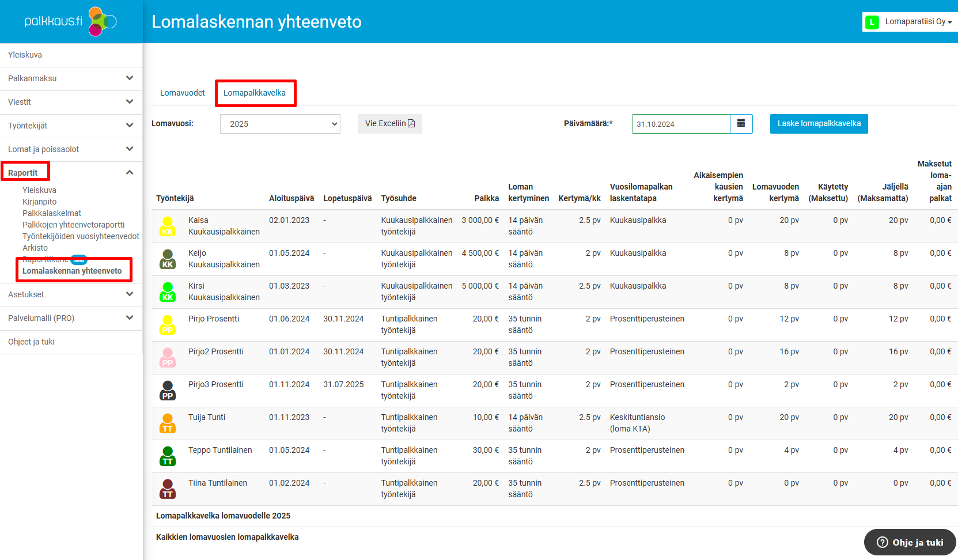Expand the Palkanmaksu menu chevron
This screenshot has height=560, width=958.
tap(130, 78)
